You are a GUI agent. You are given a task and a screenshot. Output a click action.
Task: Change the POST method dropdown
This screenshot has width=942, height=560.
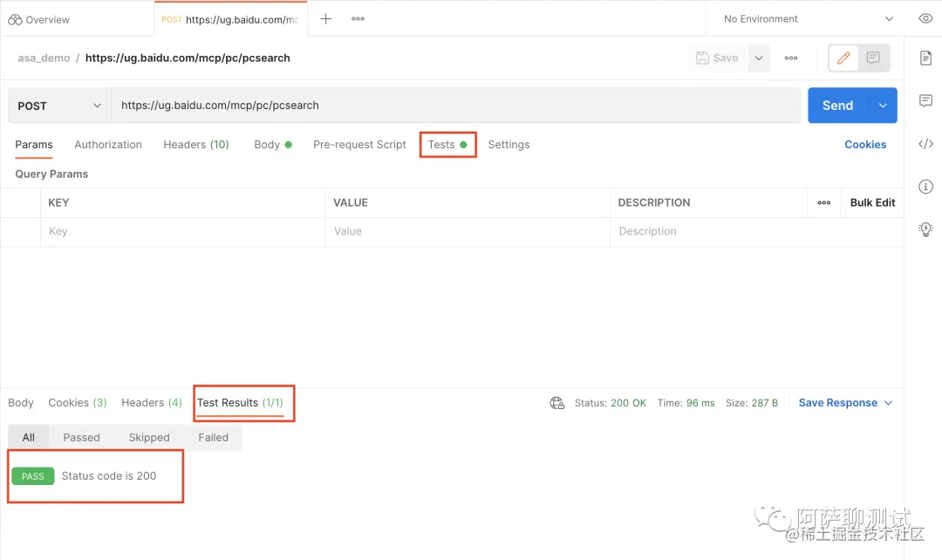(x=59, y=106)
